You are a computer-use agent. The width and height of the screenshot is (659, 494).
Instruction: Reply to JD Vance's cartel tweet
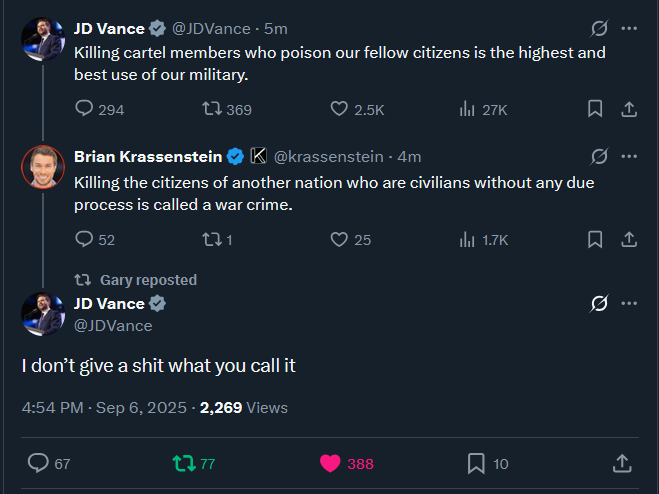tap(85, 110)
